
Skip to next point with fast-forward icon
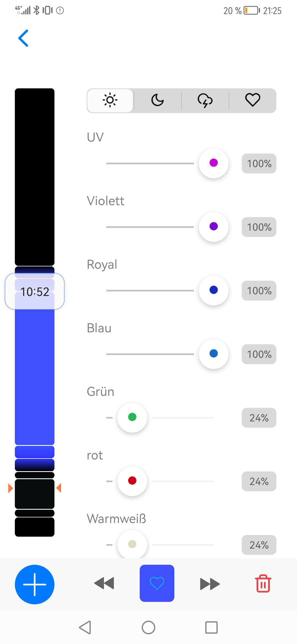pos(210,584)
